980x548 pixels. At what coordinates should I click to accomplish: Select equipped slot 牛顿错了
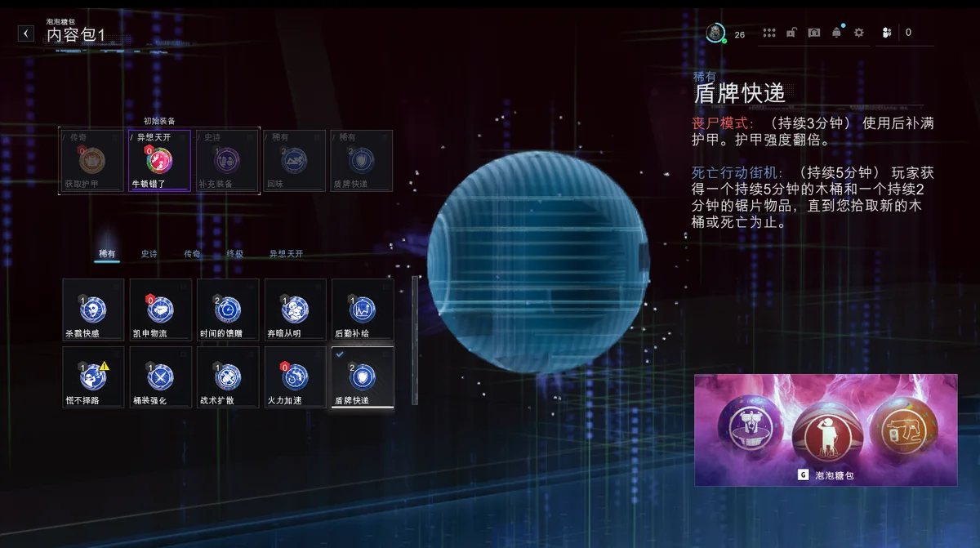(x=159, y=161)
